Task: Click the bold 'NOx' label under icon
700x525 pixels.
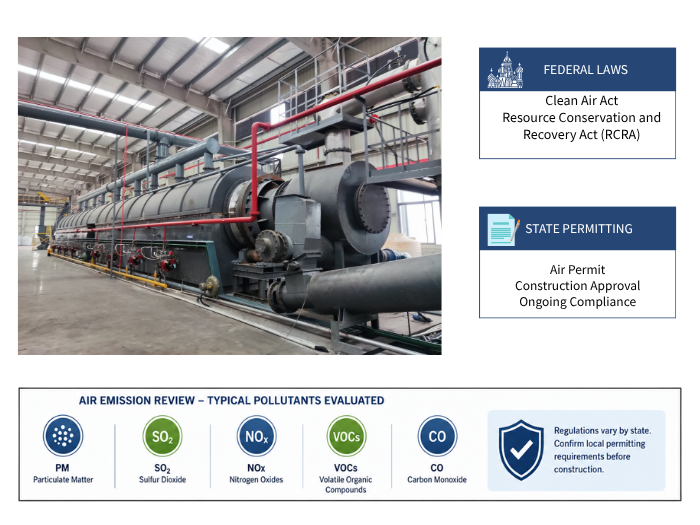Action: (x=256, y=467)
